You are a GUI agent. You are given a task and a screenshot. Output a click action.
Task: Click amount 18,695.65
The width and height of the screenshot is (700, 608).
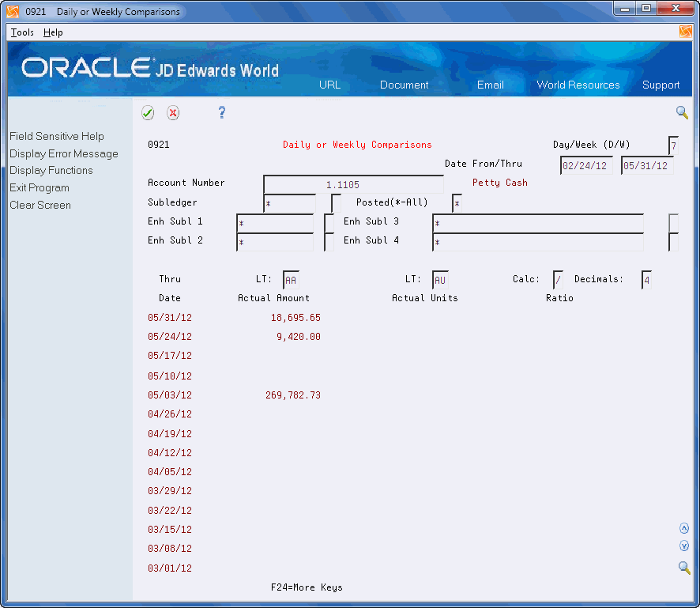pyautogui.click(x=295, y=318)
